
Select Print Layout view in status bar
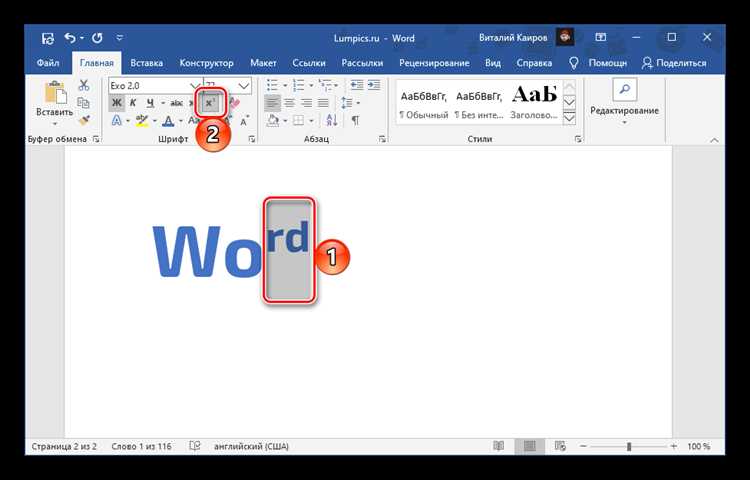point(529,446)
